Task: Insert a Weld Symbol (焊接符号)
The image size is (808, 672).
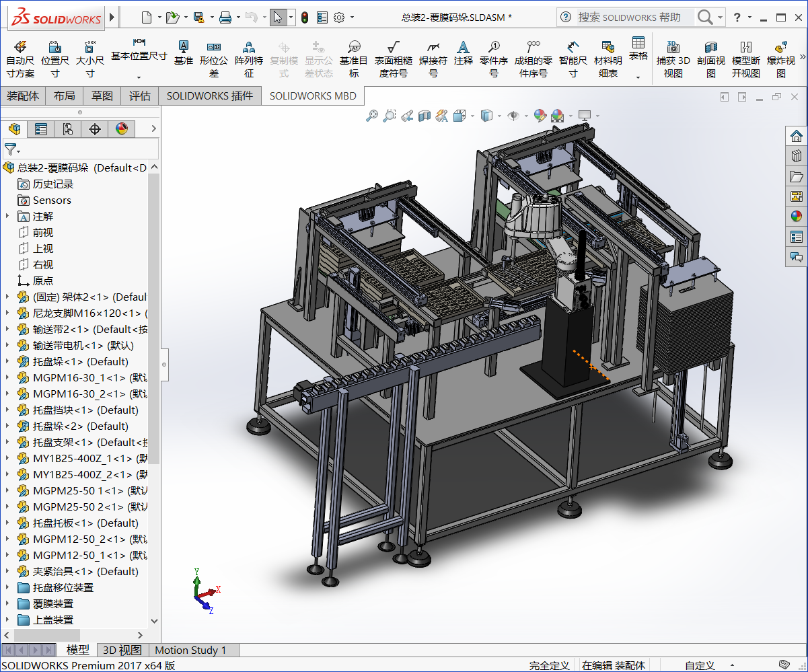Action: [x=433, y=59]
